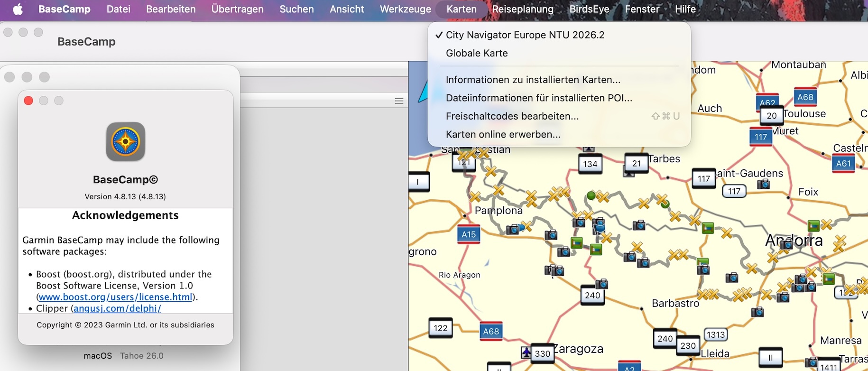868x371 pixels.
Task: Expand the Reiseplanung menu
Action: (523, 9)
